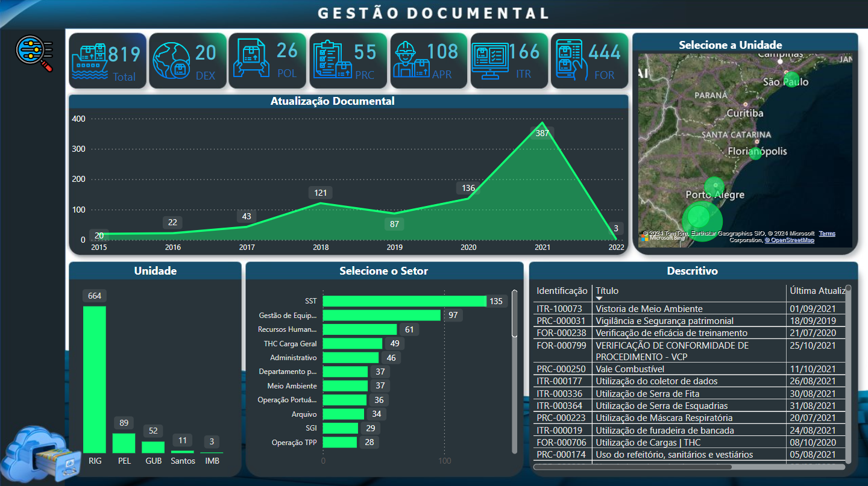Select the RIG bar in Unidade chart
This screenshot has height=486, width=868.
95,379
